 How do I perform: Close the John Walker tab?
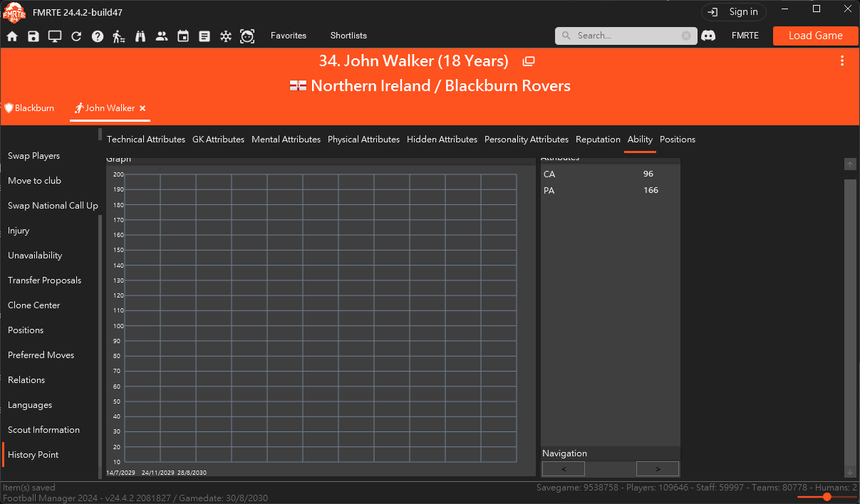coord(143,108)
